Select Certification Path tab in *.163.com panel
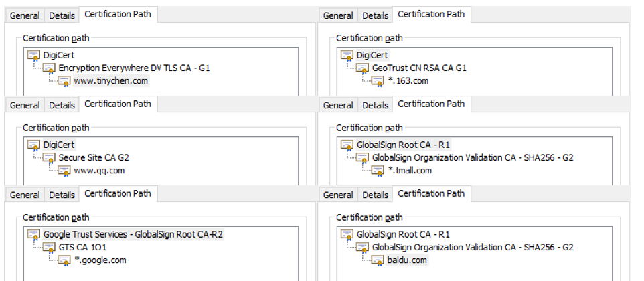 pyautogui.click(x=431, y=14)
